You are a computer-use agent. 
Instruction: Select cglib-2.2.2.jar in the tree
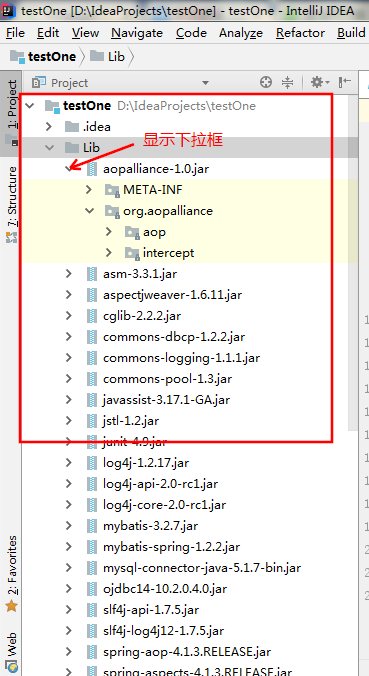(x=142, y=316)
